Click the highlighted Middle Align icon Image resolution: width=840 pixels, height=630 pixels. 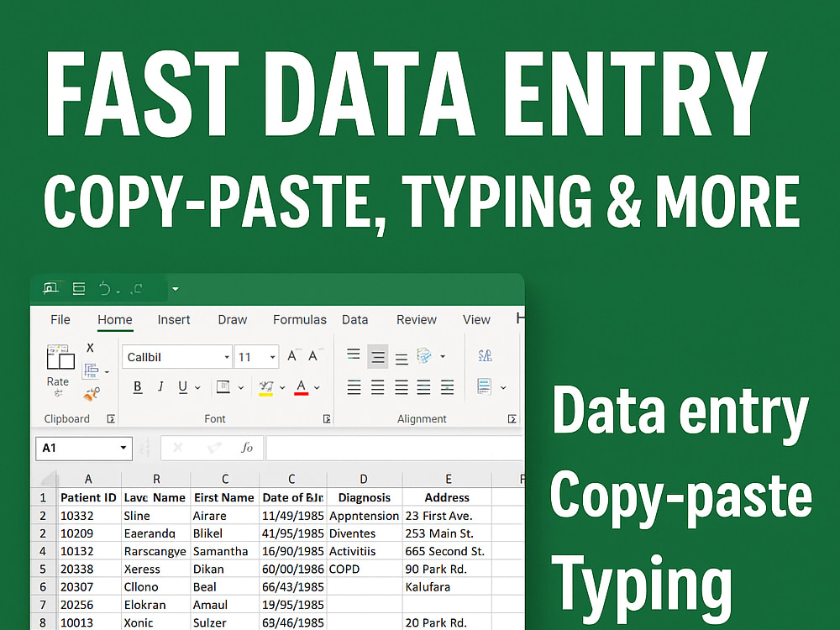click(378, 357)
